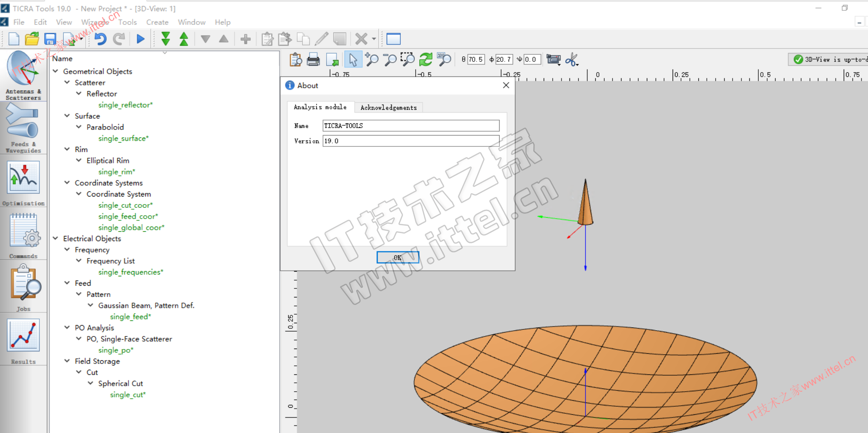Open the Wizards menu
The width and height of the screenshot is (868, 433).
(x=95, y=22)
